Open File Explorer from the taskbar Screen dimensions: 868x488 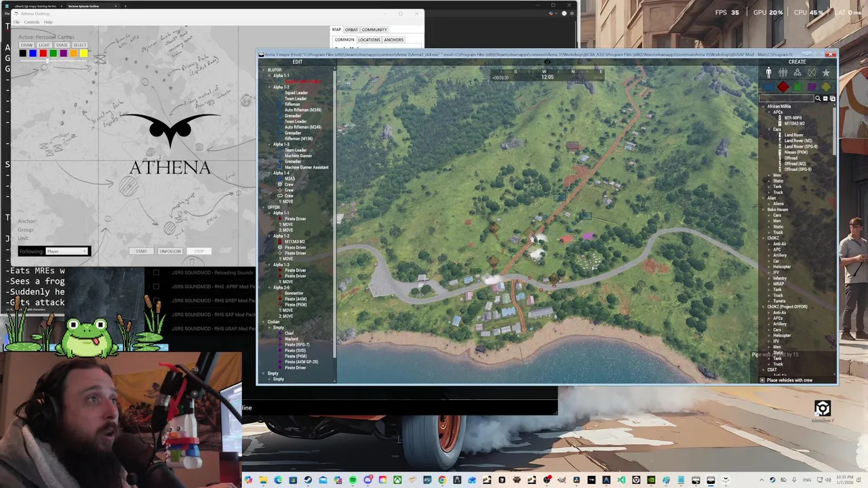point(263,480)
